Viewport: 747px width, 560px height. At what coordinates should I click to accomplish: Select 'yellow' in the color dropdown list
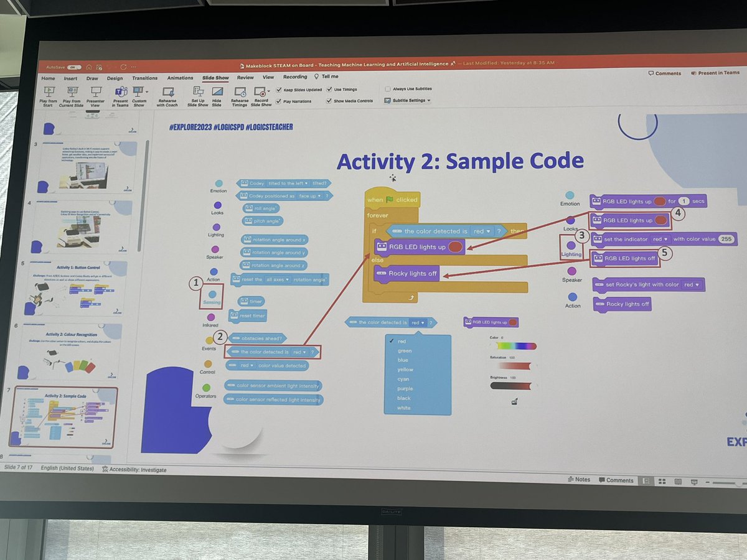coord(405,370)
